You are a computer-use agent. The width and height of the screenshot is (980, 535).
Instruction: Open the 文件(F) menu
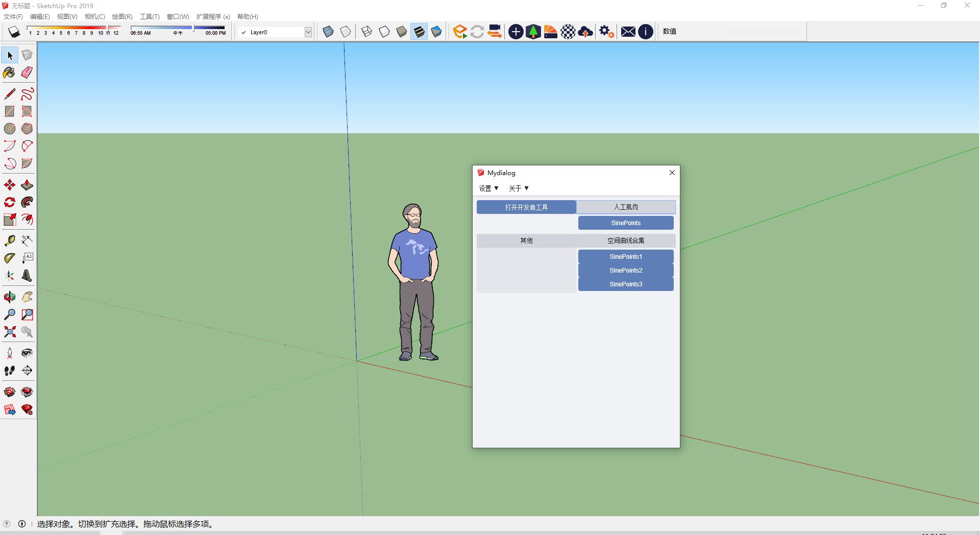(x=13, y=16)
